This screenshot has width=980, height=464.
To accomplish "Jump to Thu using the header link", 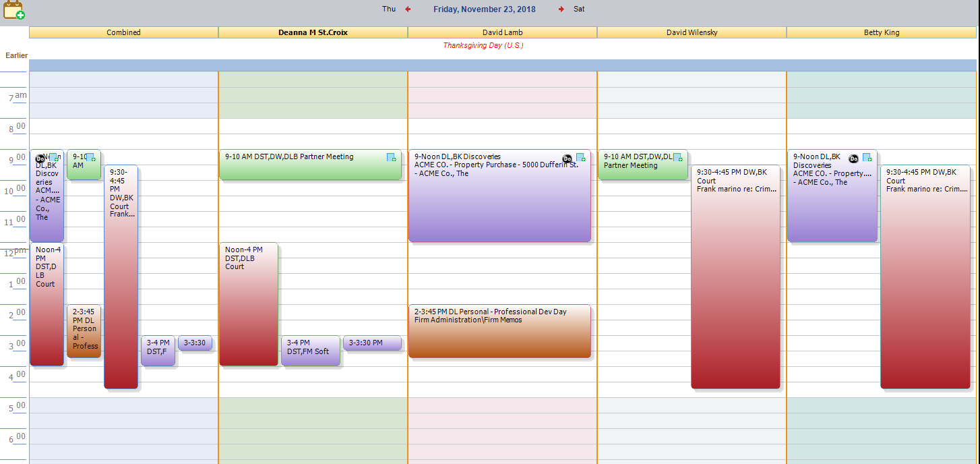I will (x=389, y=9).
